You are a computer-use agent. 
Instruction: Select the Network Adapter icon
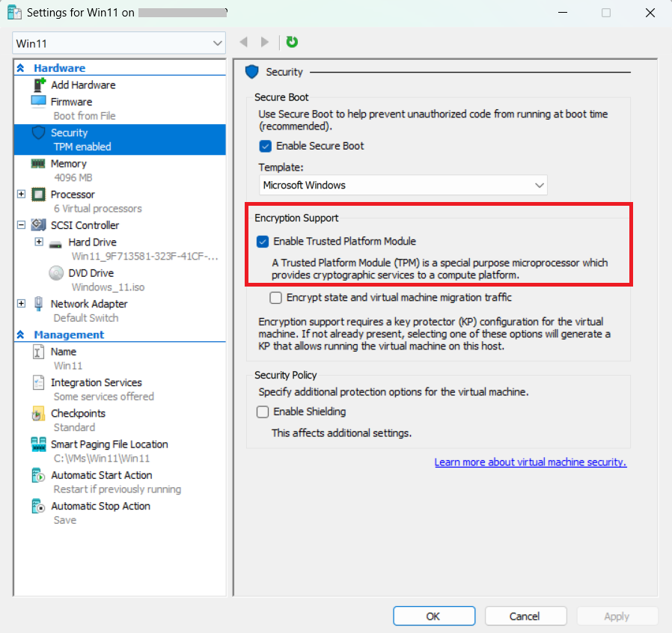pyautogui.click(x=37, y=304)
